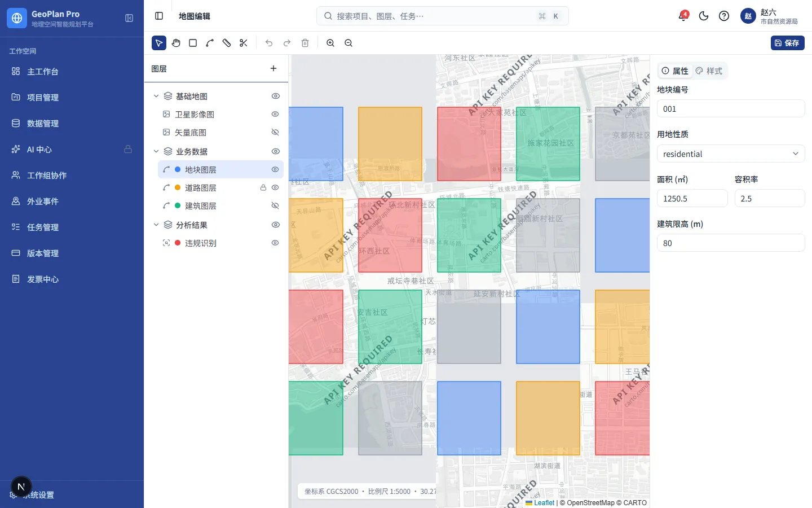Switch to dark mode with moon icon

704,16
